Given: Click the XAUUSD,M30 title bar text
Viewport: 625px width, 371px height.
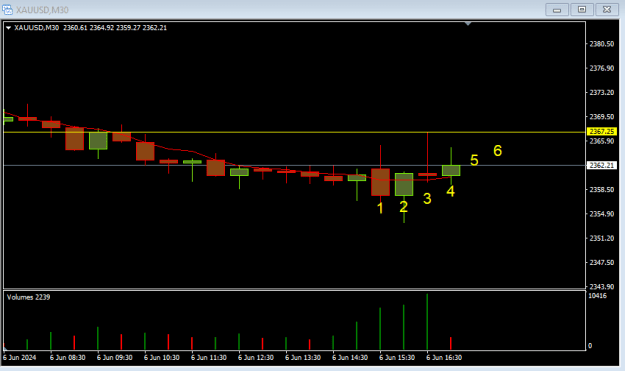Looking at the screenshot, I should [42, 10].
